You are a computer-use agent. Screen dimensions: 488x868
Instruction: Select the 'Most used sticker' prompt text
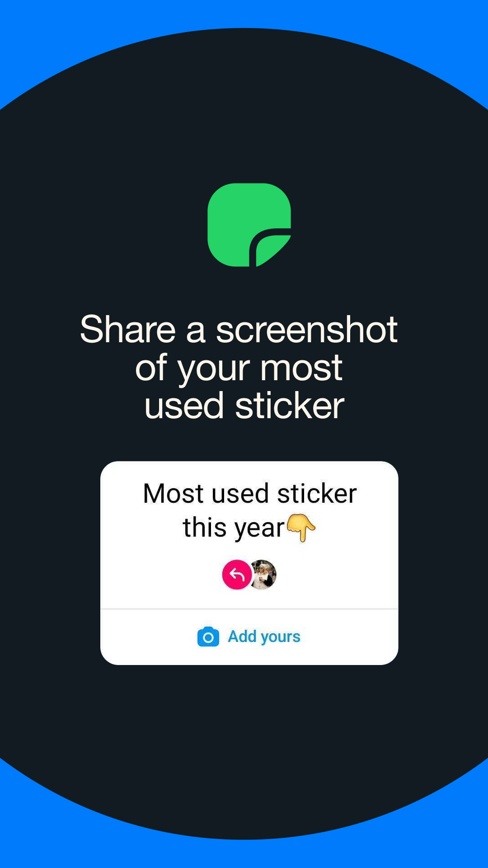point(249,493)
